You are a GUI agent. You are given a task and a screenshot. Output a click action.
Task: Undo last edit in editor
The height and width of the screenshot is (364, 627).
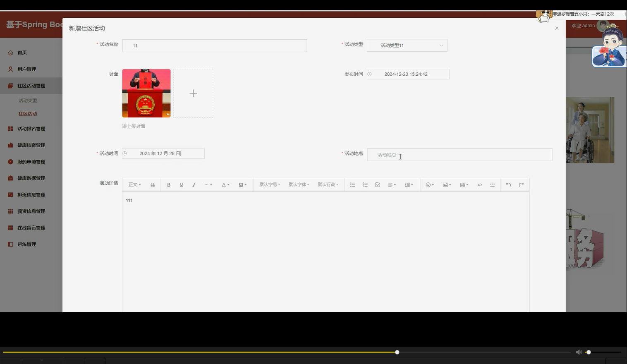(509, 185)
